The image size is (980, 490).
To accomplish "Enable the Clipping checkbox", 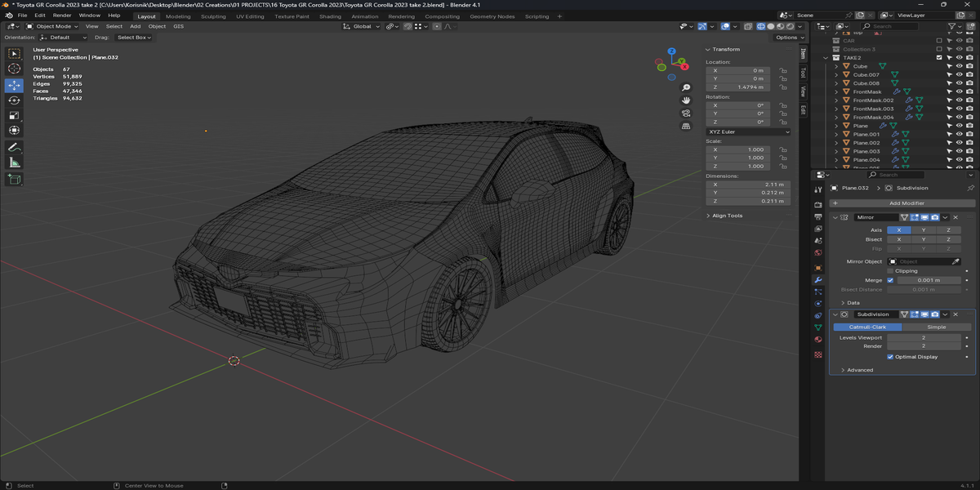I will [x=890, y=271].
